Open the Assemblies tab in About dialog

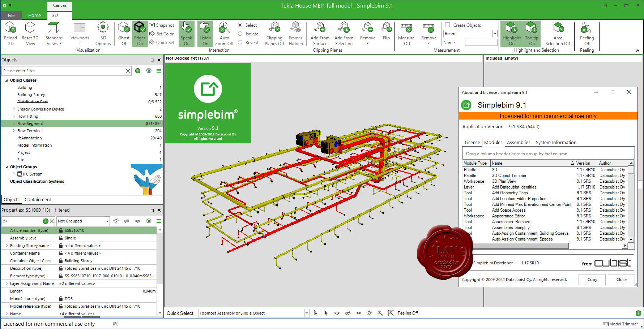pyautogui.click(x=519, y=142)
